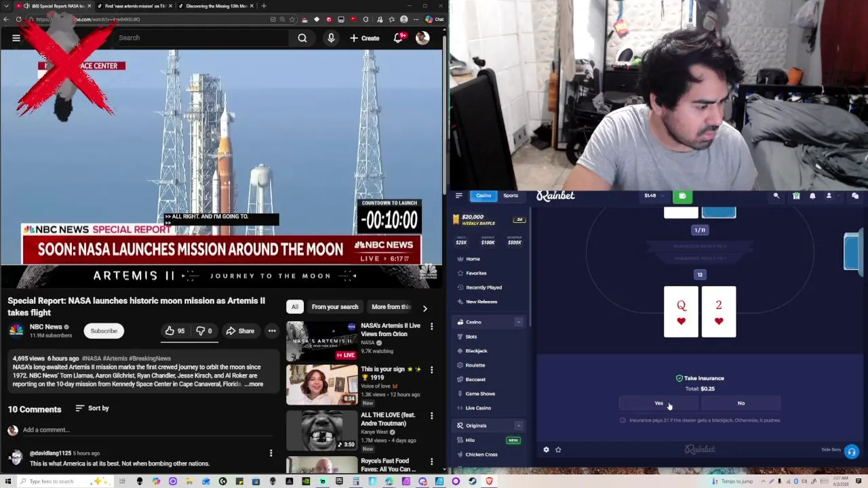Image resolution: width=868 pixels, height=488 pixels.
Task: Open Live Casino in Rainbet sidebar
Action: pos(478,408)
